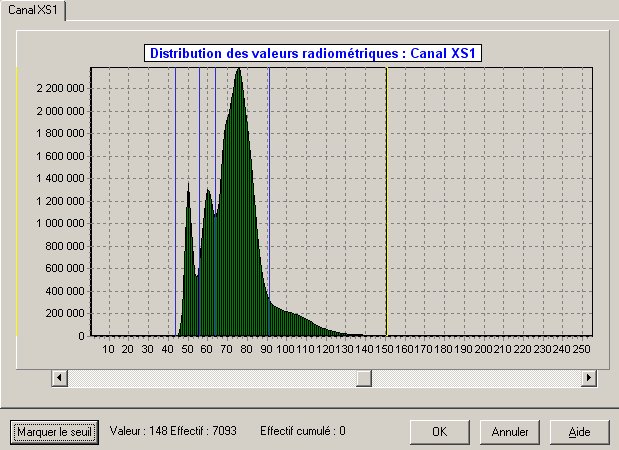Click the horizontal scrollbar thumb
This screenshot has width=619, height=450.
click(364, 378)
